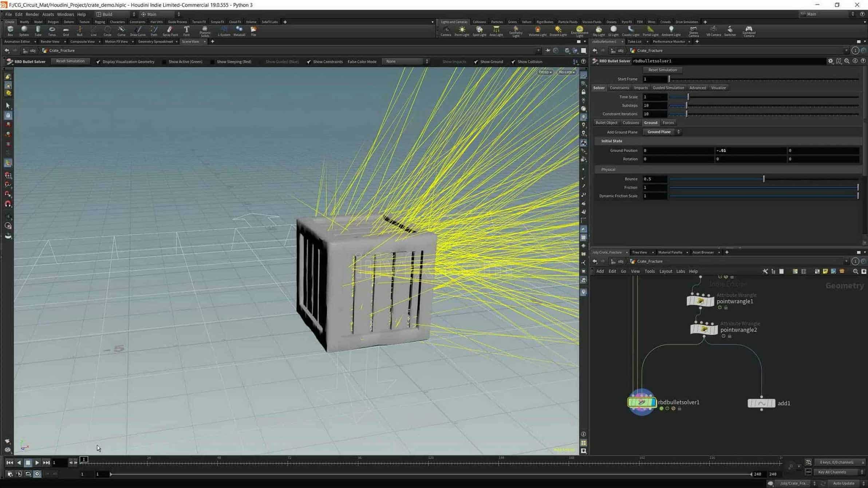Select the Torus shelf tool

coord(52,31)
